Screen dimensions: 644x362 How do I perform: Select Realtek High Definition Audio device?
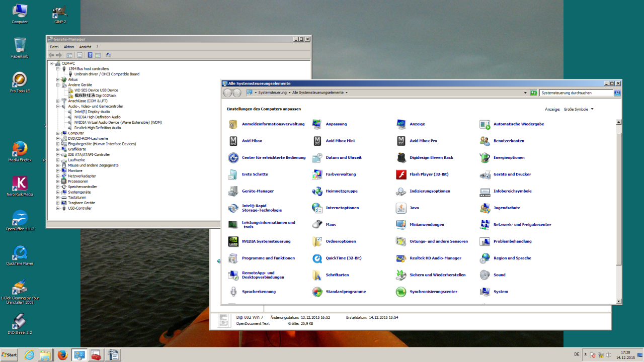(x=98, y=128)
